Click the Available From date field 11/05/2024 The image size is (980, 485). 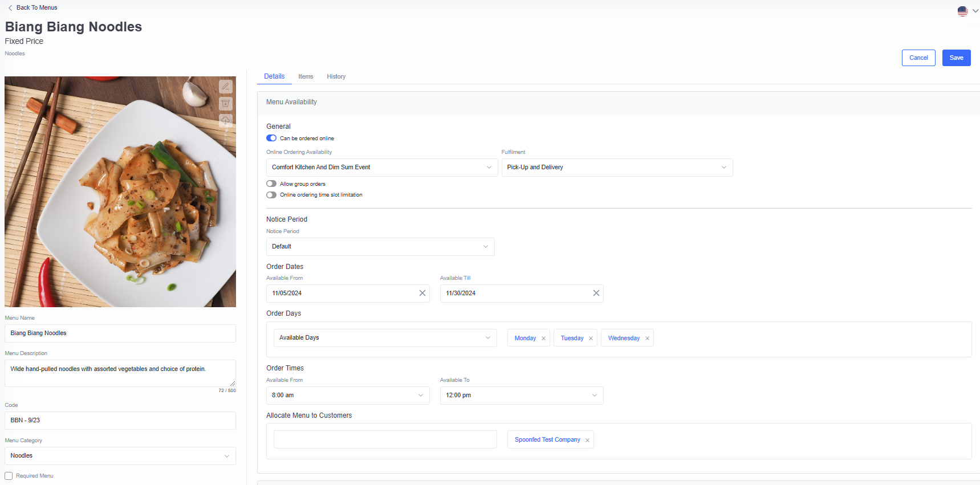tap(348, 294)
